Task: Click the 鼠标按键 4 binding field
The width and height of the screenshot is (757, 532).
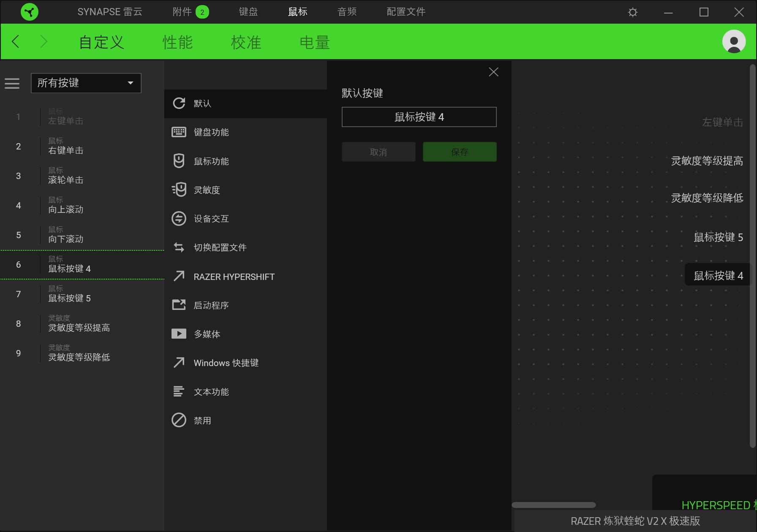Action: point(419,117)
